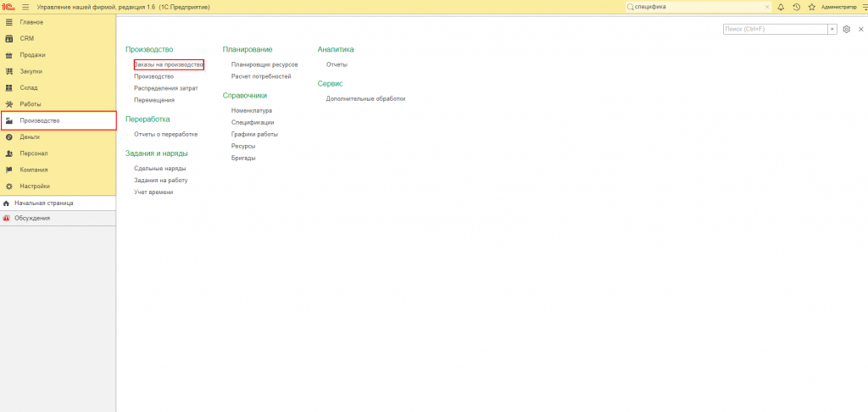Screen dimensions: 868x412
Task: Open favorites star icon
Action: pos(812,7)
